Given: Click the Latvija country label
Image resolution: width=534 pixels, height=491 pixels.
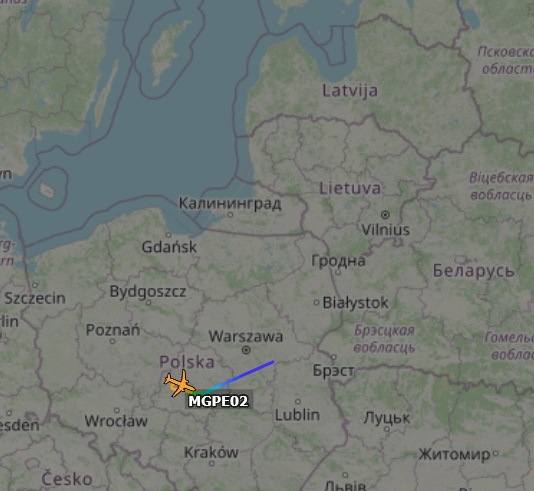Looking at the screenshot, I should 350,91.
